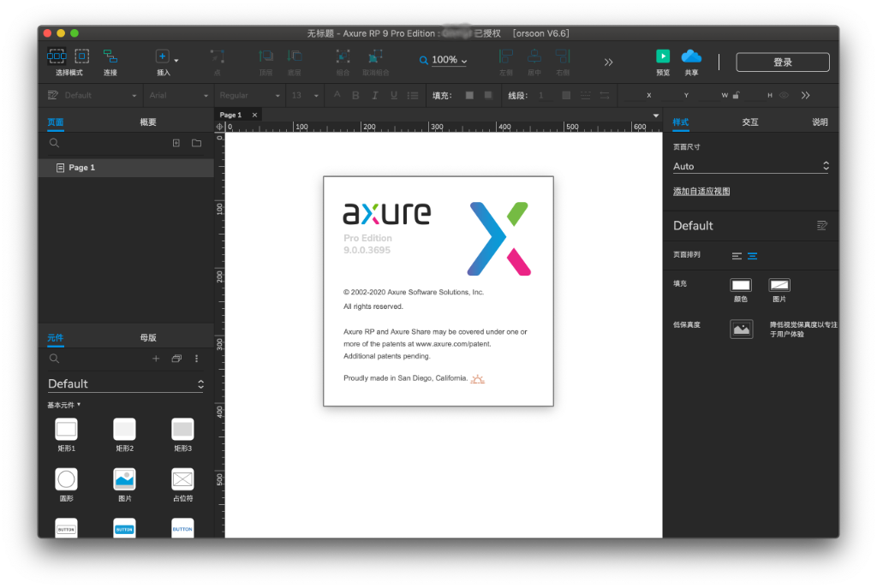Activate the 连接 connector tool
The width and height of the screenshot is (877, 588).
110,56
